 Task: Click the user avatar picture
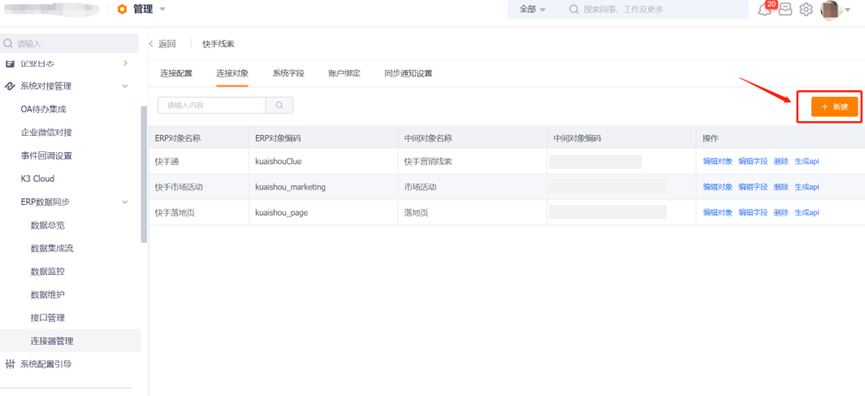point(830,9)
